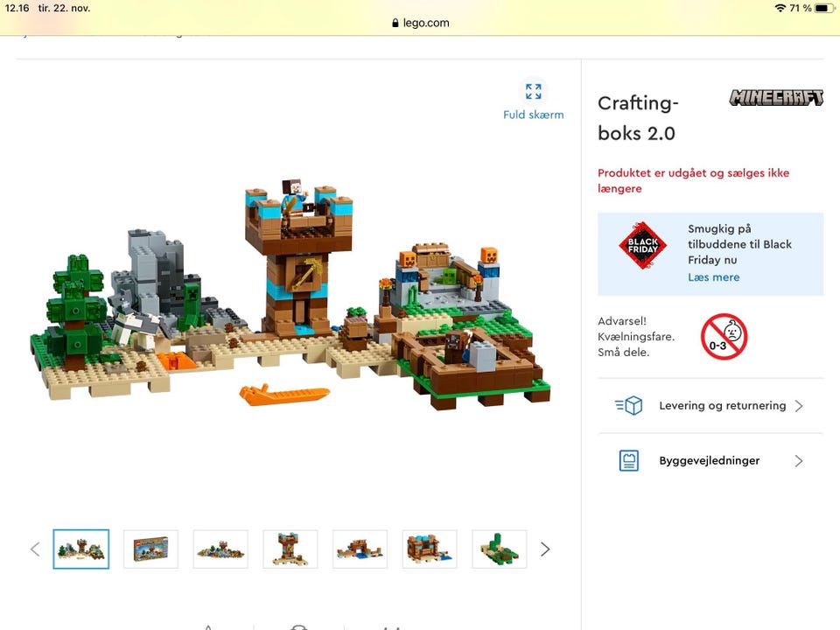This screenshot has height=630, width=840.
Task: Click the Black Friday badge icon
Action: coord(643,245)
